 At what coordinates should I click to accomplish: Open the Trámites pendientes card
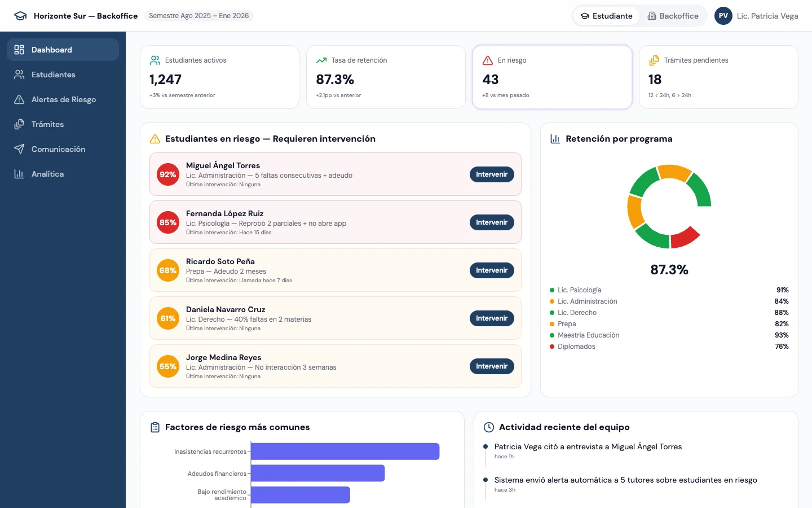pyautogui.click(x=718, y=77)
